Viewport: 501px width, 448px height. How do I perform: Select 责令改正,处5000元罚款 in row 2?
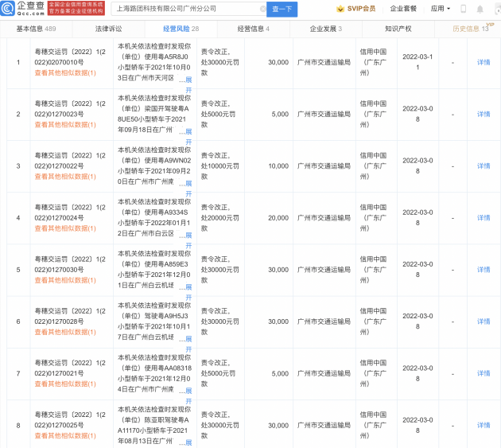coord(218,114)
